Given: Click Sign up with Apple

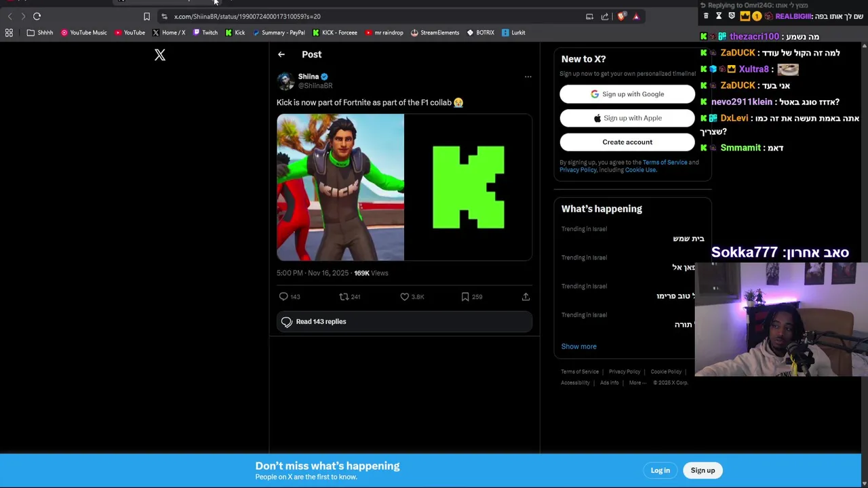Looking at the screenshot, I should 627,118.
